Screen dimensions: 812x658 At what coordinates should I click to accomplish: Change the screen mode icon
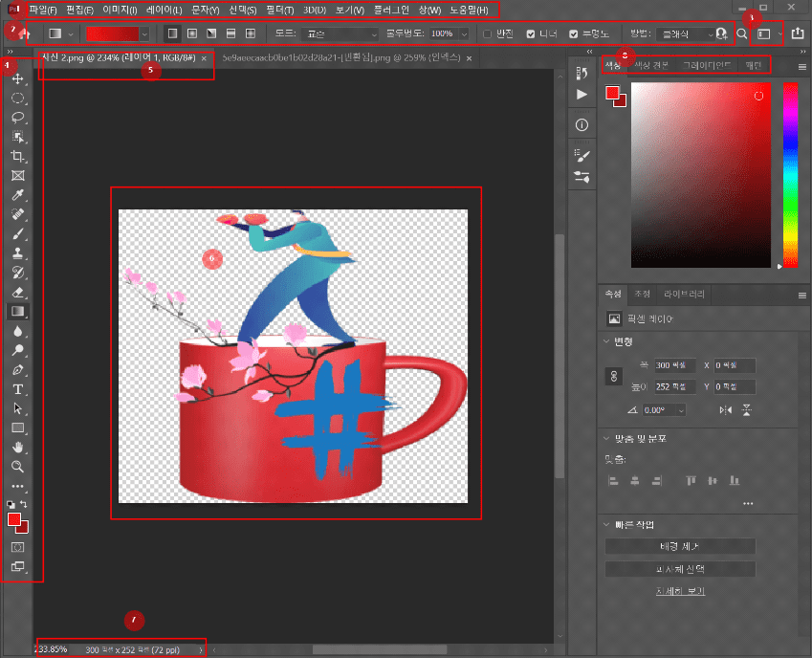(17, 566)
